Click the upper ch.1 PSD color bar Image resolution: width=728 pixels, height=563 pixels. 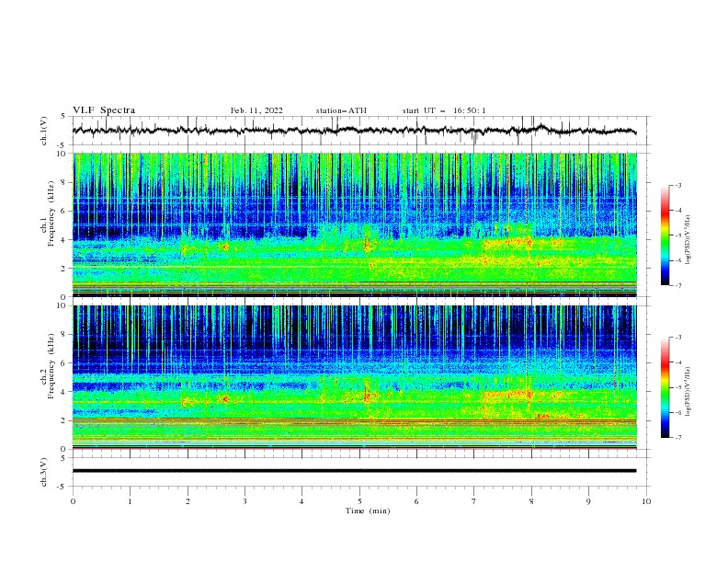click(665, 236)
